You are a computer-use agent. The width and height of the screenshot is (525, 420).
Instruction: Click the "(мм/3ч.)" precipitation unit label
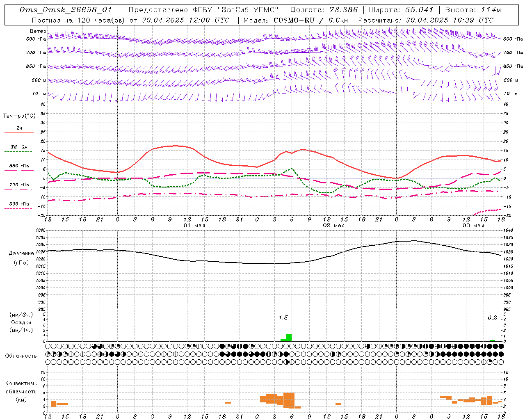click(21, 315)
